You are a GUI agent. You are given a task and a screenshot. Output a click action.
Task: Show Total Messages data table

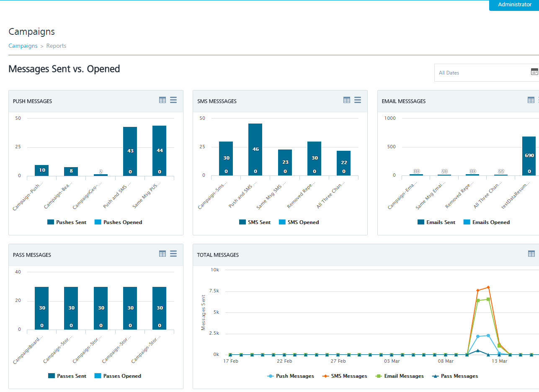tap(531, 254)
